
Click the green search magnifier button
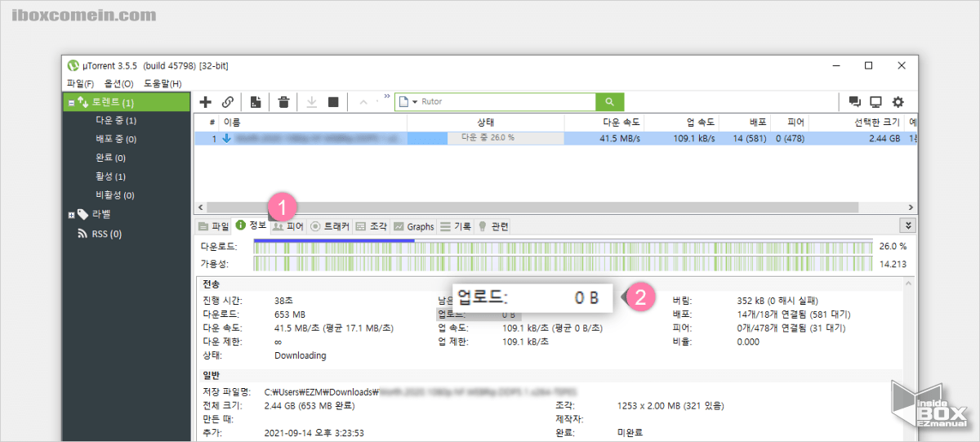click(x=609, y=102)
